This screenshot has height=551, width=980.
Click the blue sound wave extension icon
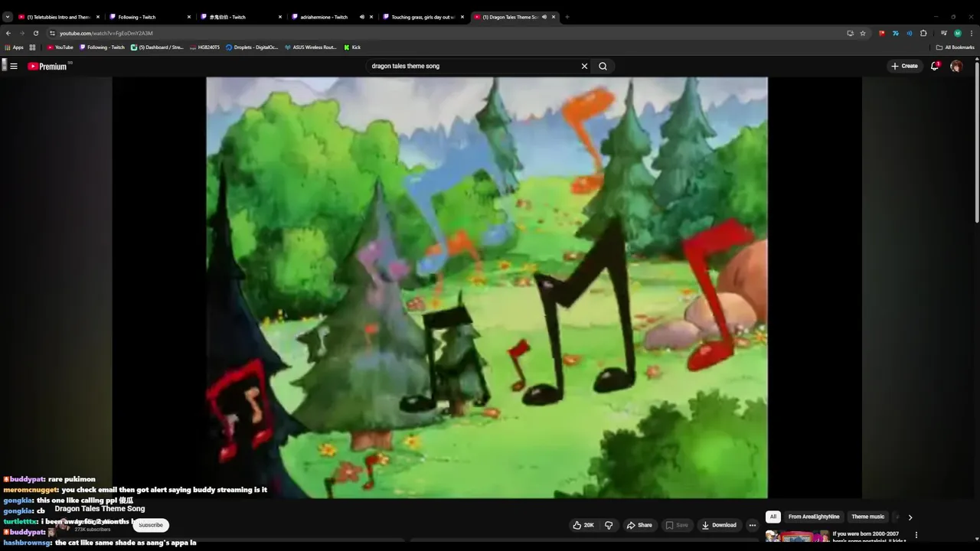coord(910,33)
